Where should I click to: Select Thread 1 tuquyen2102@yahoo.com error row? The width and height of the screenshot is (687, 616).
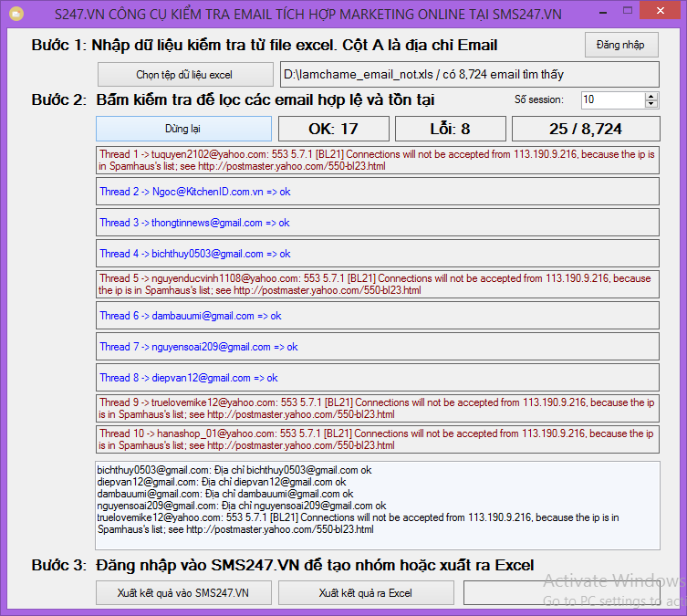click(377, 161)
